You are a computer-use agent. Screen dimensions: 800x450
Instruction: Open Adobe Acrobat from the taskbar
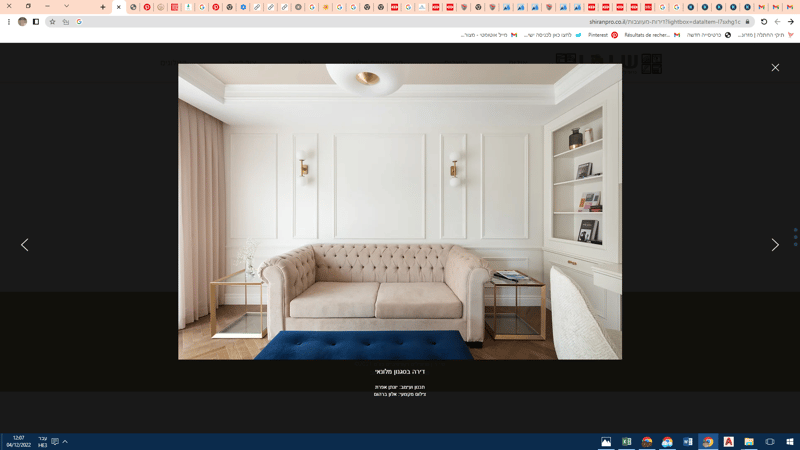729,442
